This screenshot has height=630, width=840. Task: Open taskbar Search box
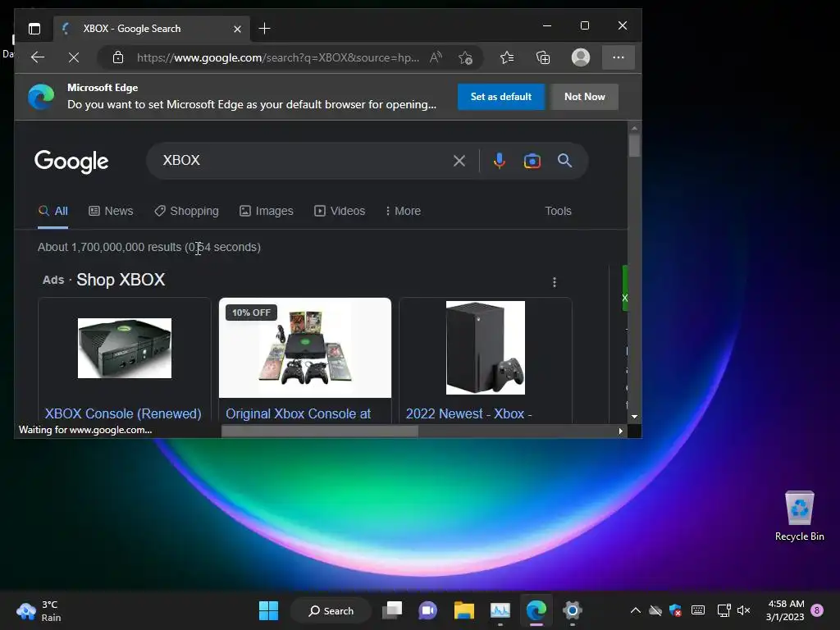point(331,610)
